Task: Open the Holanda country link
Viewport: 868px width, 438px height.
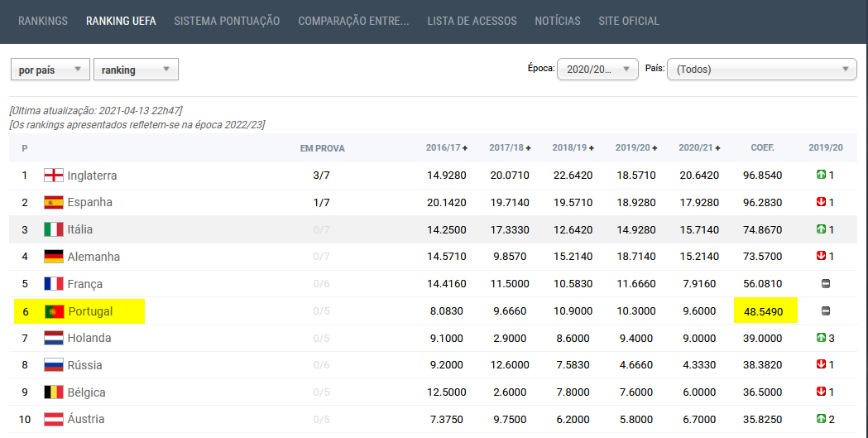Action: coord(89,338)
